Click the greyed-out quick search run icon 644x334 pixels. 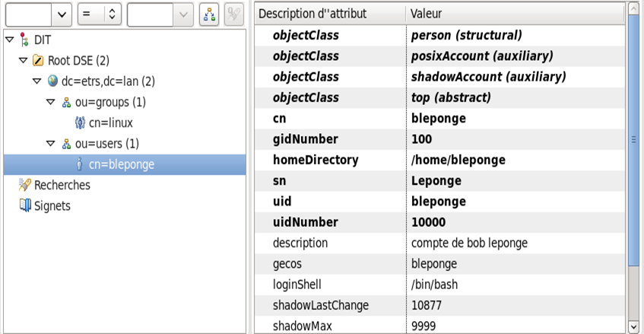236,14
